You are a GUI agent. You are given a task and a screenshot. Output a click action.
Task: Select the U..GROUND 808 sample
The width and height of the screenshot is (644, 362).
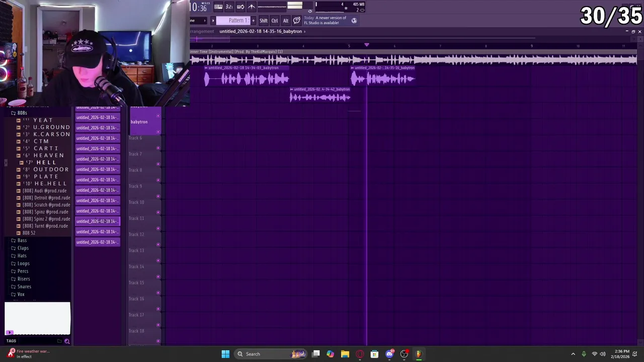click(x=43, y=127)
